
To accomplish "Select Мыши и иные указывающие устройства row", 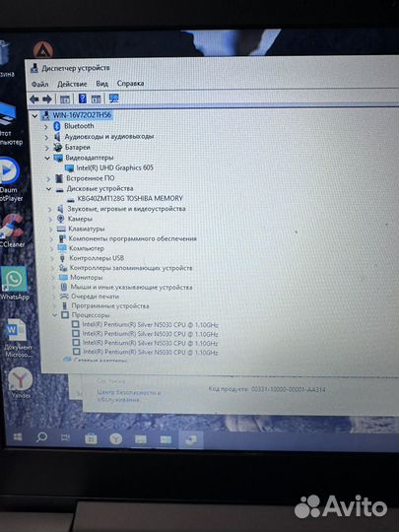I will click(131, 288).
